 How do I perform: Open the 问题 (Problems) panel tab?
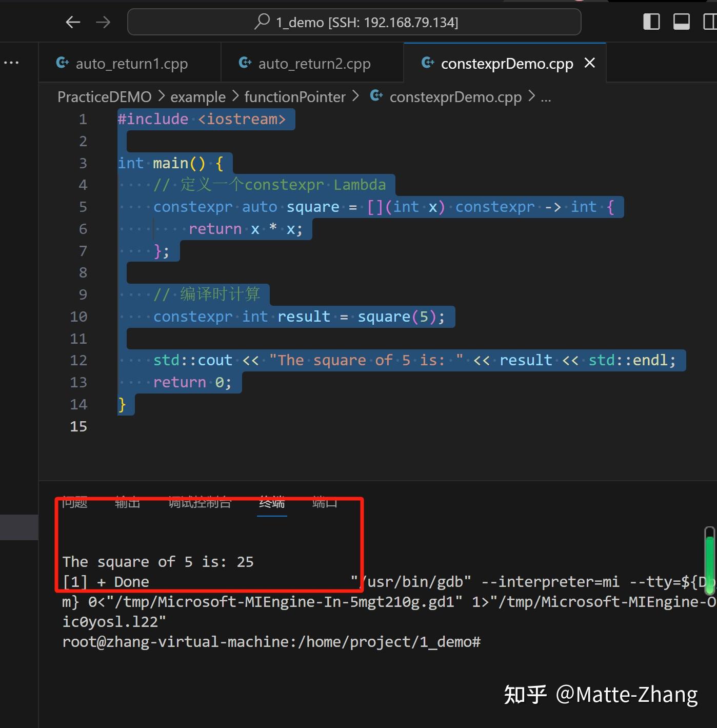pos(74,503)
